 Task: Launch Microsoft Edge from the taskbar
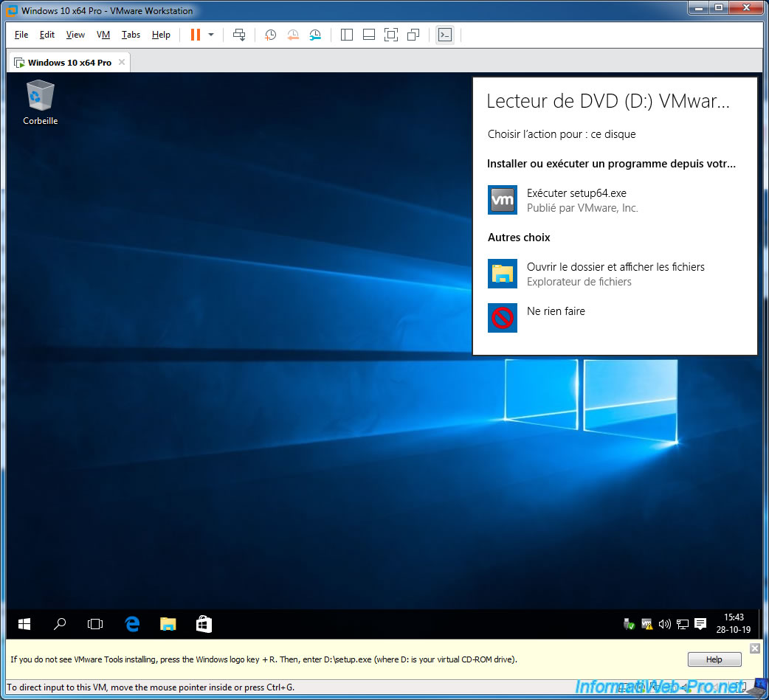132,624
